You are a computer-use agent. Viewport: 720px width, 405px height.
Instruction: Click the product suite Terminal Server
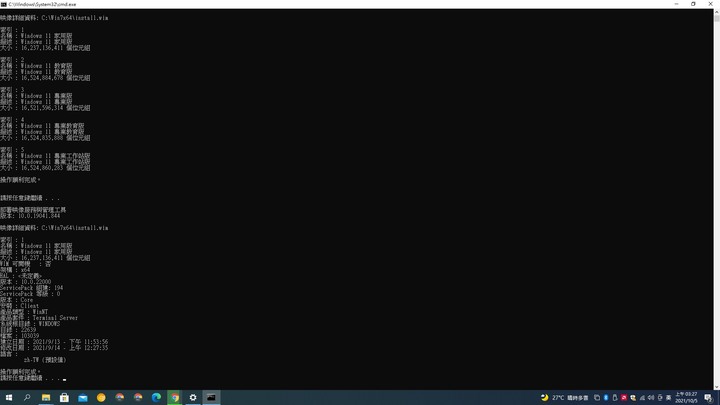pyautogui.click(x=55, y=318)
